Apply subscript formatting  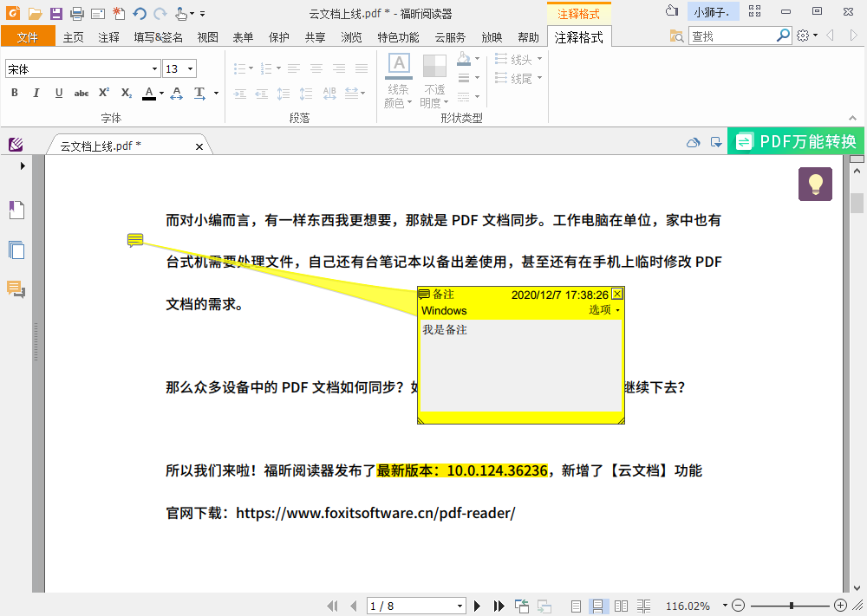tap(127, 93)
